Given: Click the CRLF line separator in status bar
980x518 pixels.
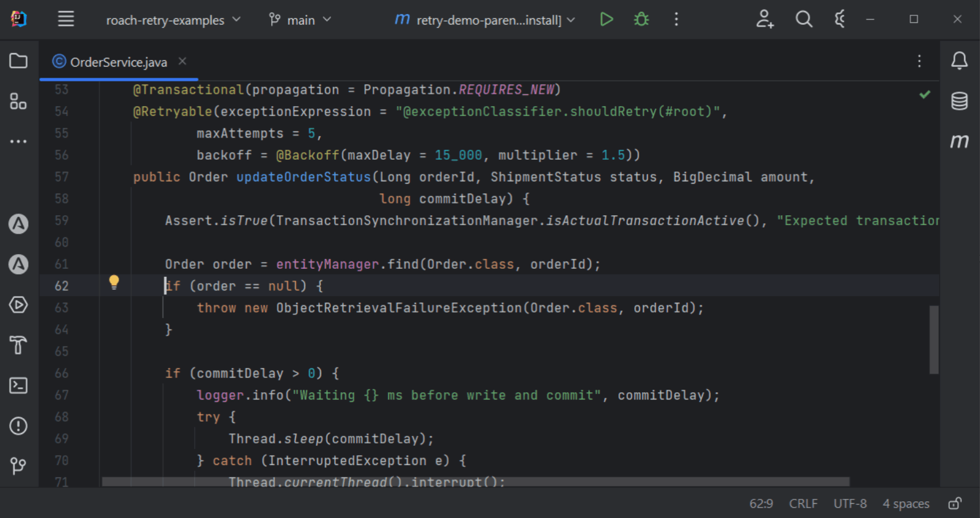Looking at the screenshot, I should [803, 503].
